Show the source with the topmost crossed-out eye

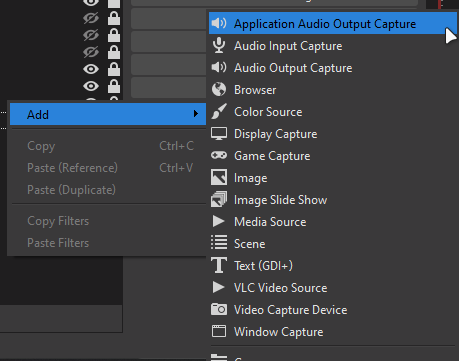(x=91, y=18)
